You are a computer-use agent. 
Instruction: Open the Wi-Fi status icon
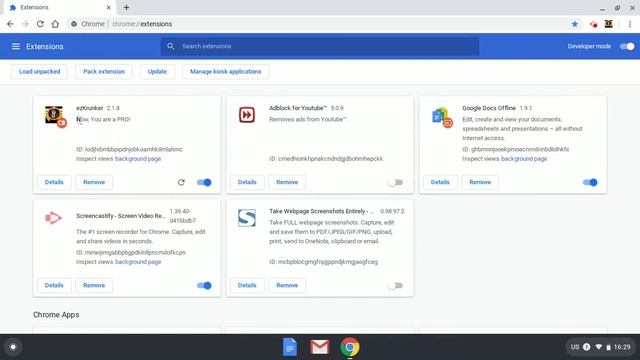(598, 347)
